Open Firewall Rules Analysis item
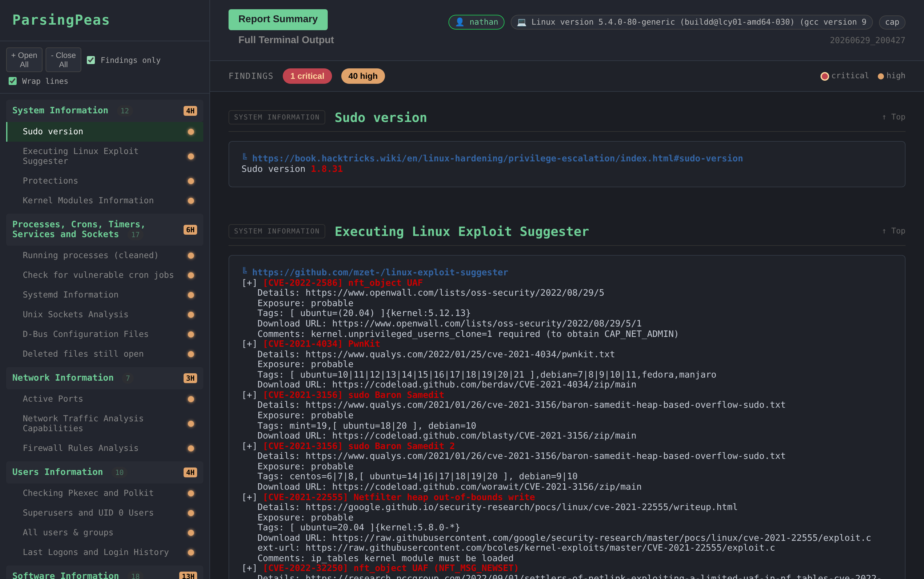The width and height of the screenshot is (924, 579). [104, 448]
